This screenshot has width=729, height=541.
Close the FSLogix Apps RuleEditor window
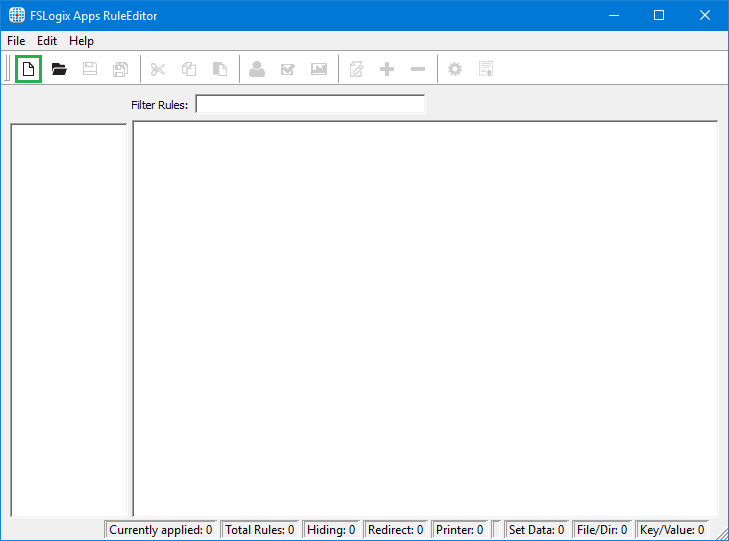click(x=704, y=15)
